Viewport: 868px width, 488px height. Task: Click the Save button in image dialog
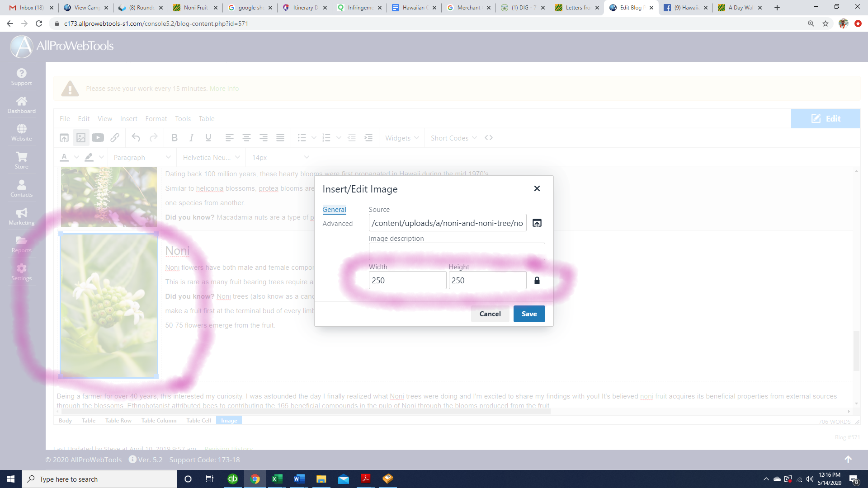(x=529, y=314)
